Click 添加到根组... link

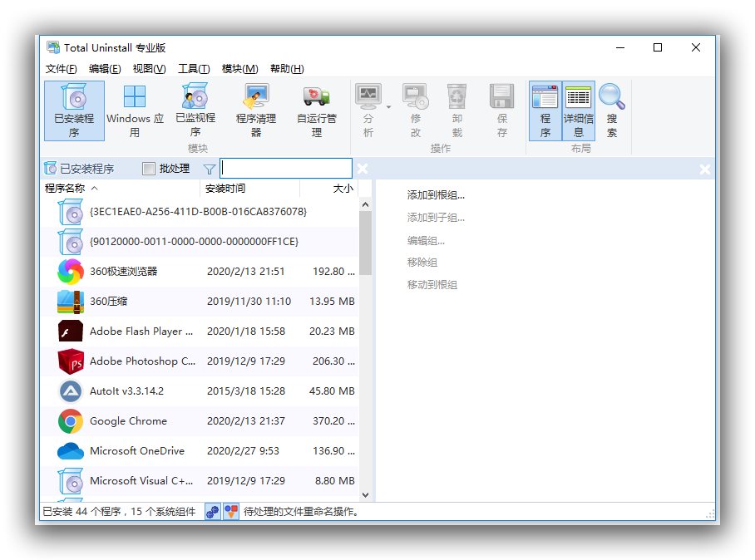436,195
